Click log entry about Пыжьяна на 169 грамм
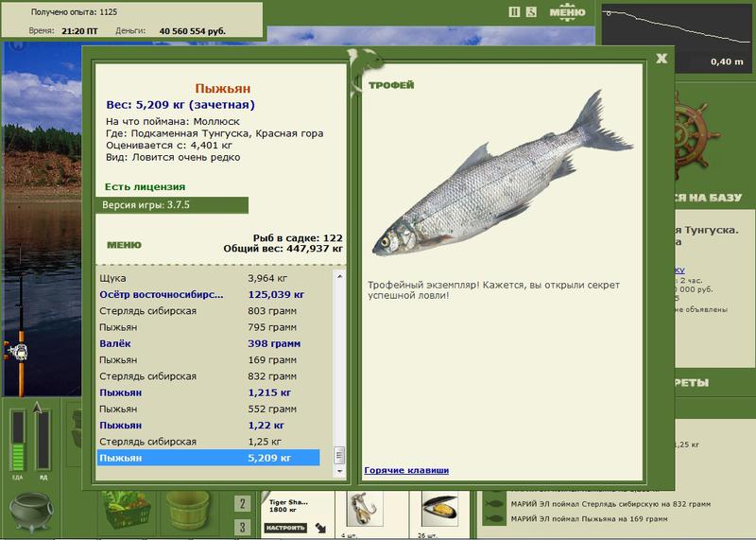 (589, 519)
